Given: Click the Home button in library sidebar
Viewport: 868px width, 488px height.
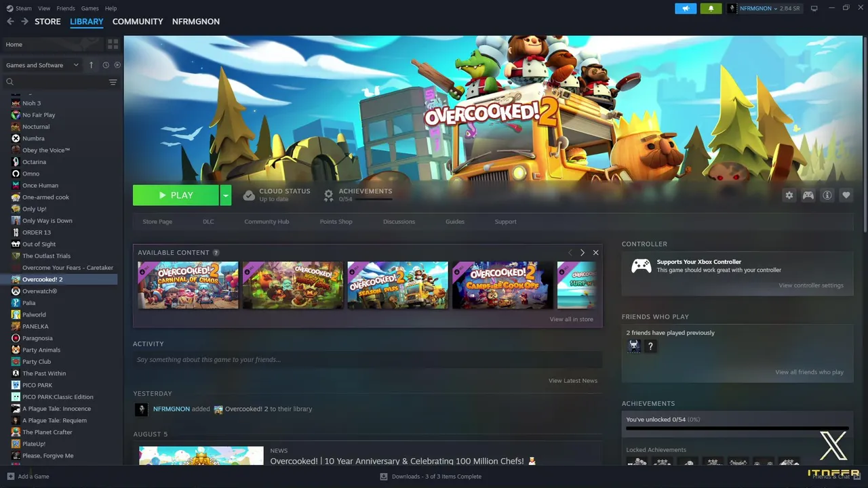Looking at the screenshot, I should tap(53, 45).
